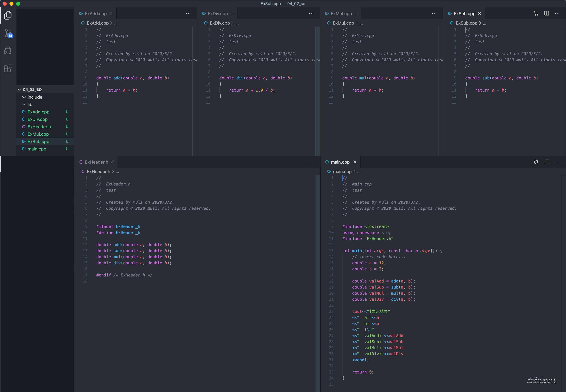Screen dimensions: 566x392
Task: Close the ExHeader.h editor tab
Action: tap(112, 162)
